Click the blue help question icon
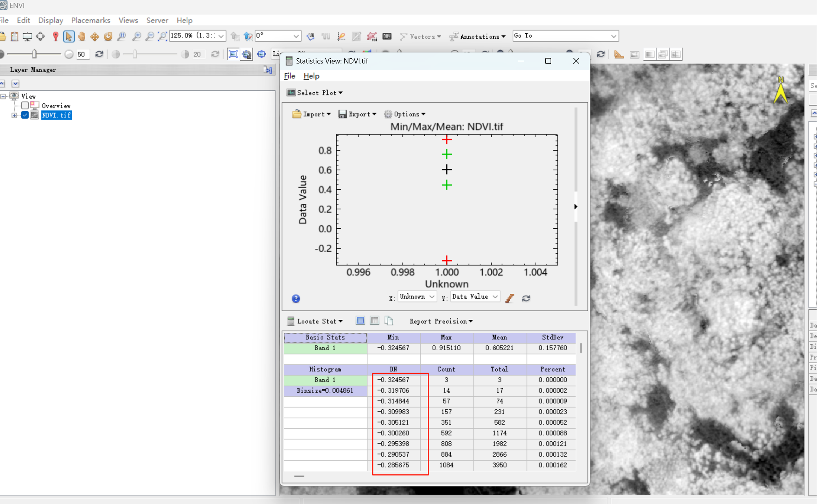 [296, 299]
